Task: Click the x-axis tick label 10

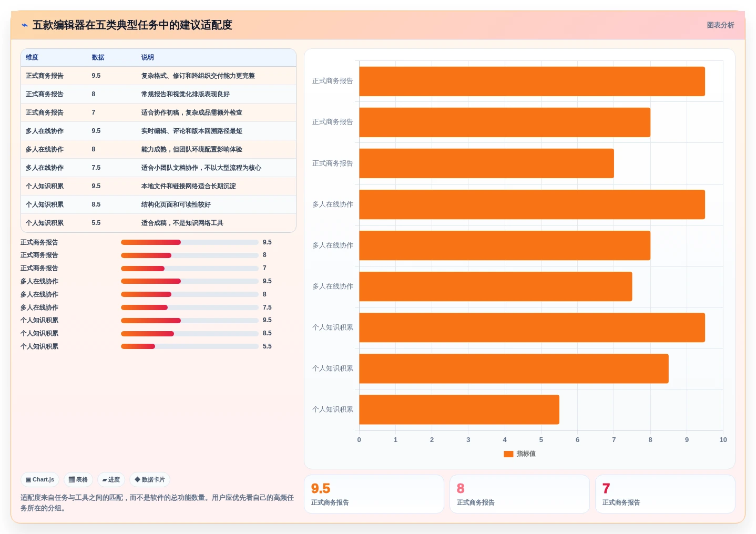Action: click(723, 440)
